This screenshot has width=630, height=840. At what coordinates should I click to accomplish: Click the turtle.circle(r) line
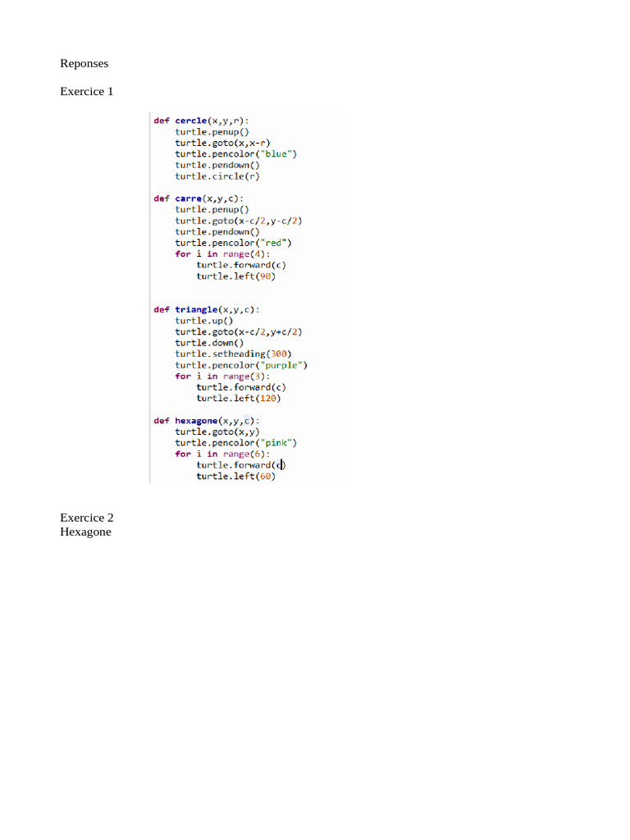[217, 176]
